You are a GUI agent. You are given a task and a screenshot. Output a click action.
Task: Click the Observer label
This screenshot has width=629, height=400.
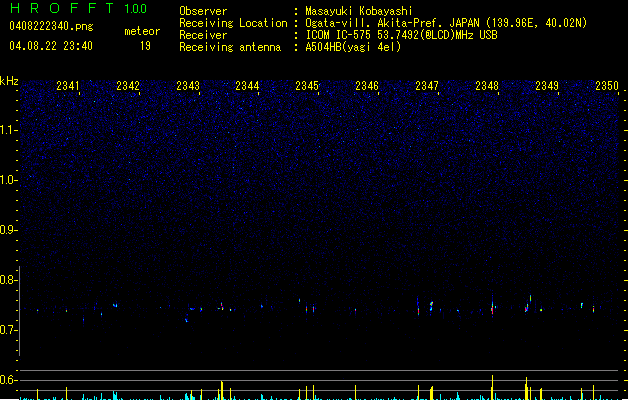point(203,11)
